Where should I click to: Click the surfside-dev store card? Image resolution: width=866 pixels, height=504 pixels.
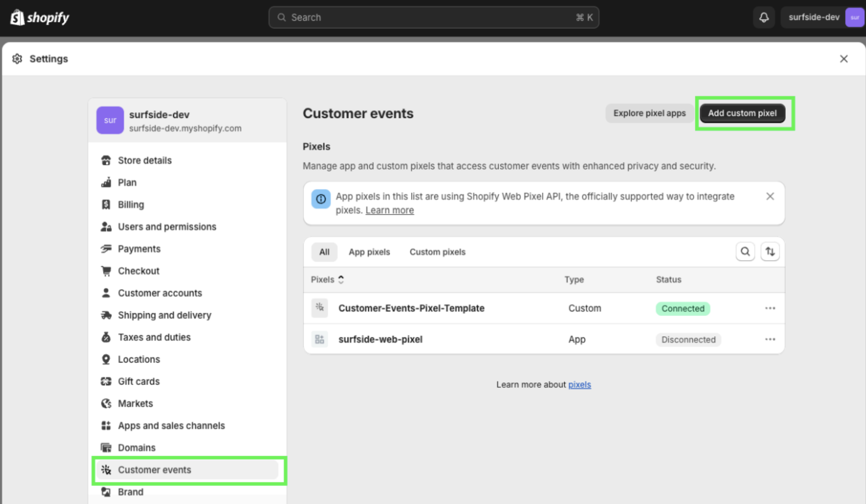(x=187, y=120)
